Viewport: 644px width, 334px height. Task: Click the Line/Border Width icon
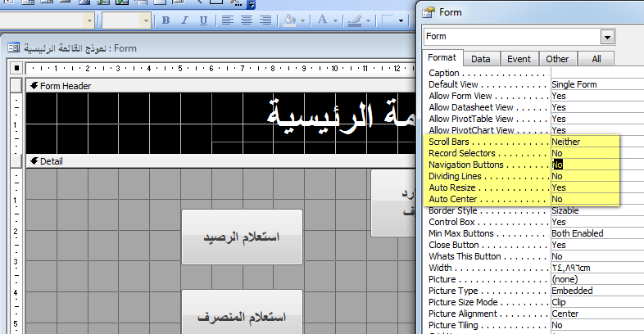(388, 20)
